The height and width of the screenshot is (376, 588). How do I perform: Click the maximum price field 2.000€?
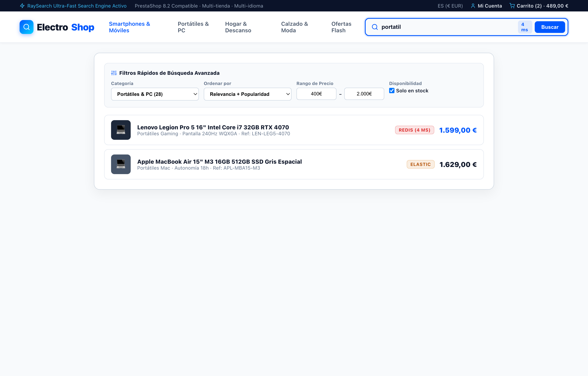[x=364, y=94]
